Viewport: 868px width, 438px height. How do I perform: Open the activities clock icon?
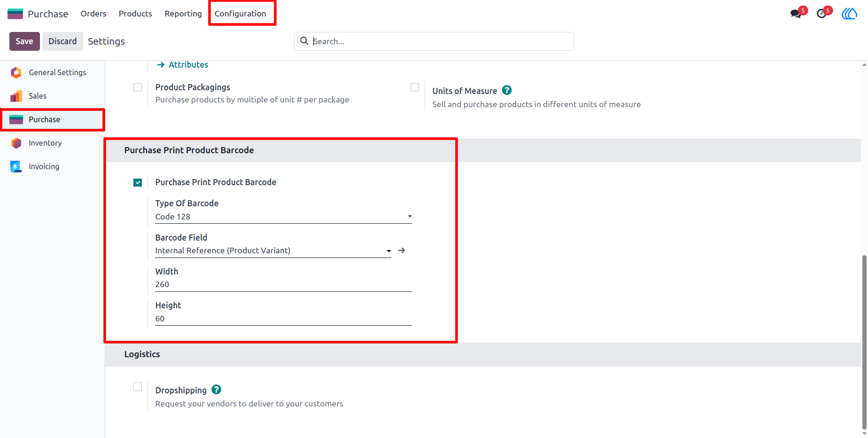822,13
